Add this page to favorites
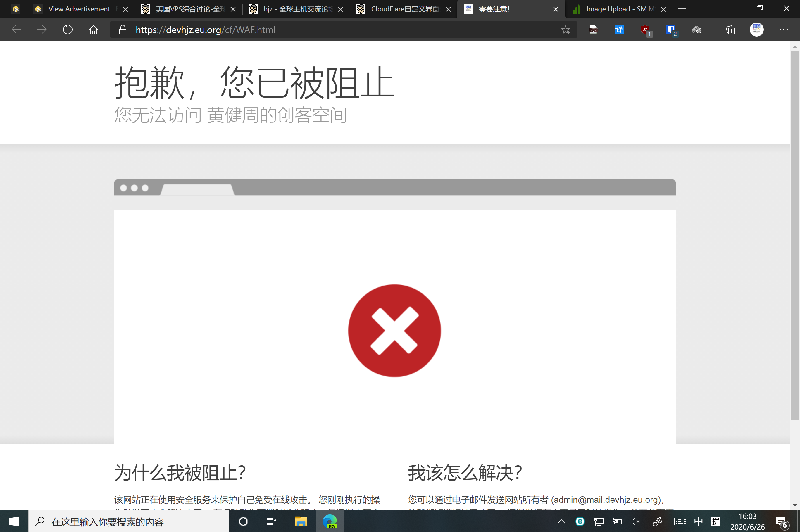This screenshot has height=532, width=800. tap(565, 30)
